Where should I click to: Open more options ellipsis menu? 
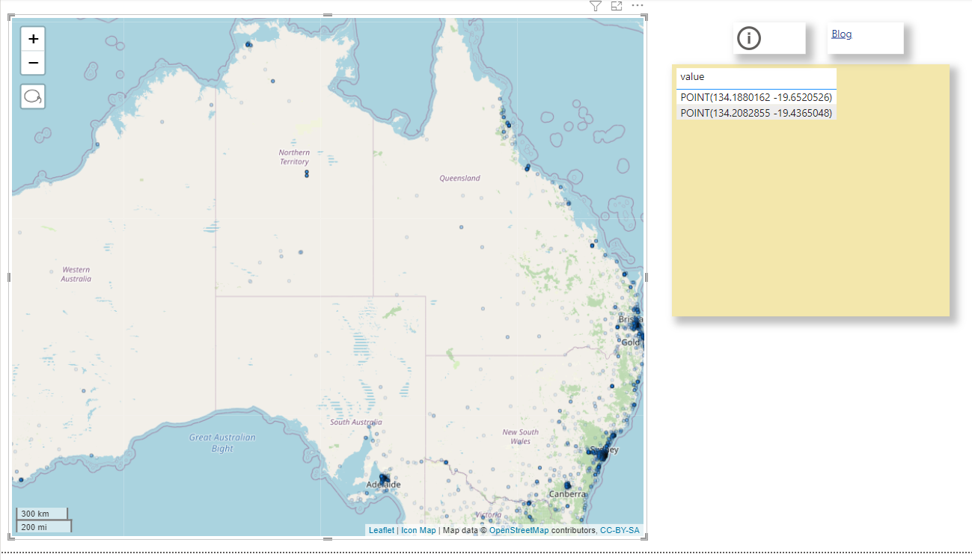click(x=638, y=6)
